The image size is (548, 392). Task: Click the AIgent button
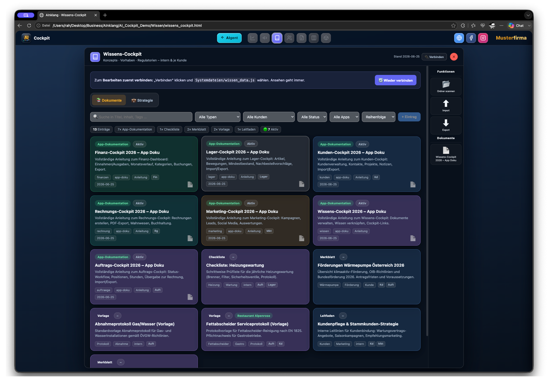229,38
